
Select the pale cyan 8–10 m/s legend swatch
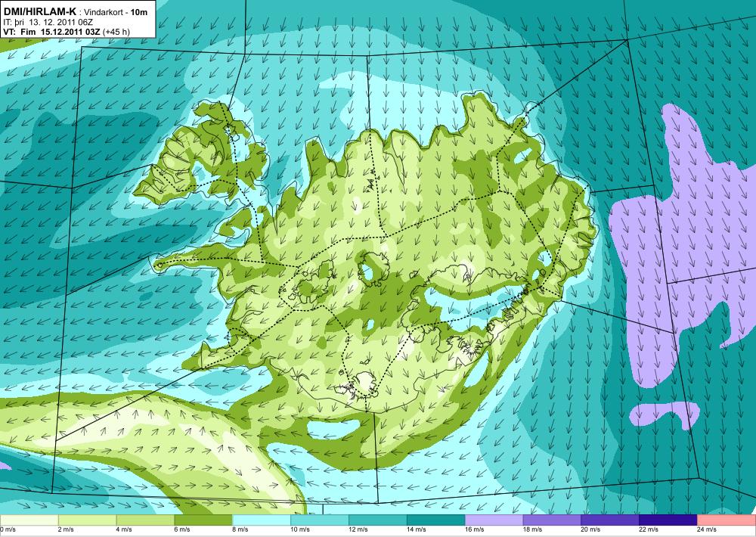click(x=262, y=520)
